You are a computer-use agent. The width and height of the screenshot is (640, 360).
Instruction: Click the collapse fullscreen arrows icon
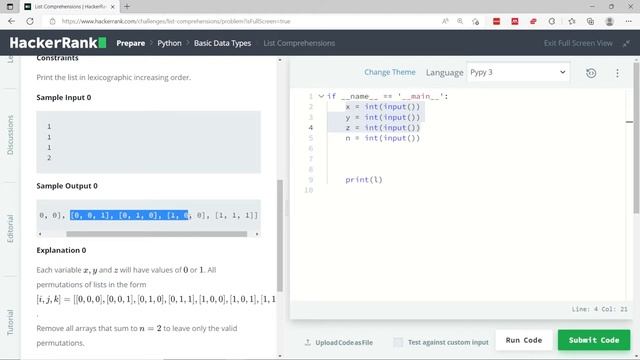point(626,43)
